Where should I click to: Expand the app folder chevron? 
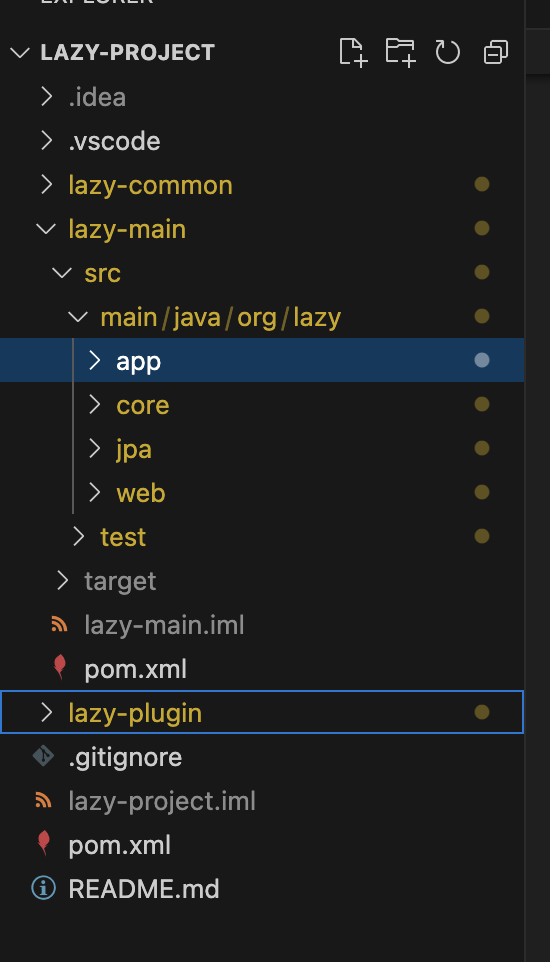coord(95,361)
